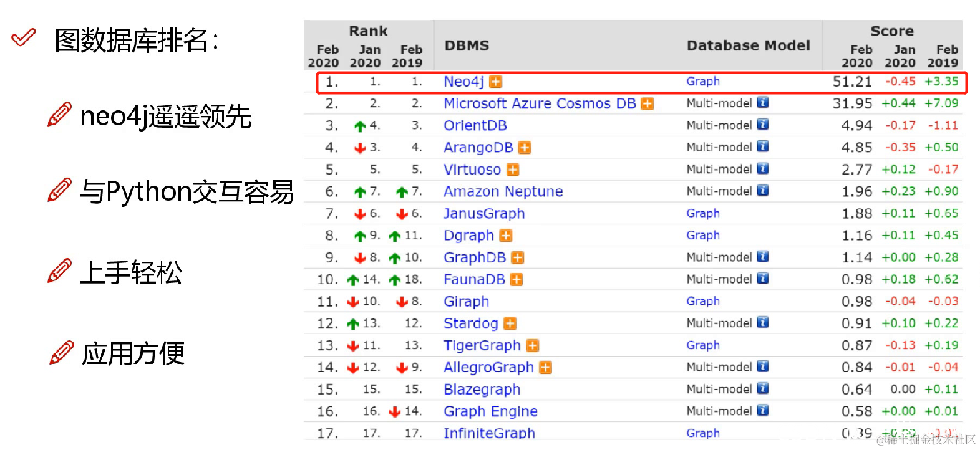This screenshot has height=450, width=980.
Task: Open the FaunaDB link
Action: [474, 279]
